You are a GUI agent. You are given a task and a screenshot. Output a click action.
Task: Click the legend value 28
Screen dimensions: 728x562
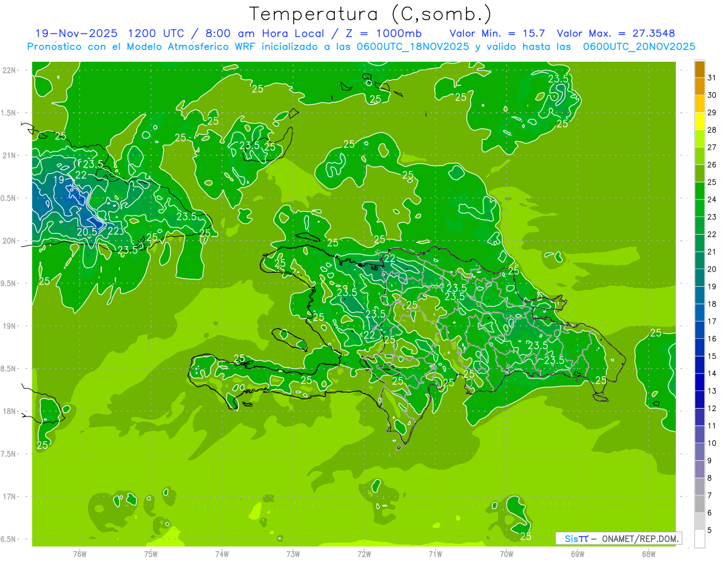(712, 130)
